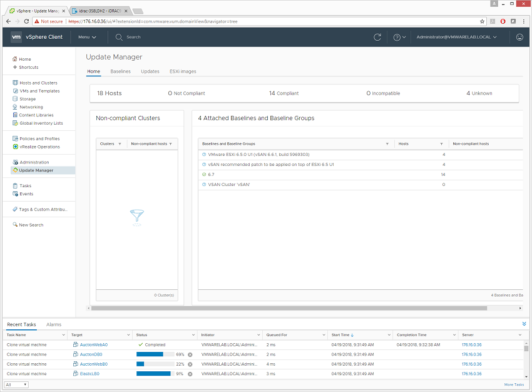Filter the Non-compliant hosts column

pyautogui.click(x=171, y=144)
